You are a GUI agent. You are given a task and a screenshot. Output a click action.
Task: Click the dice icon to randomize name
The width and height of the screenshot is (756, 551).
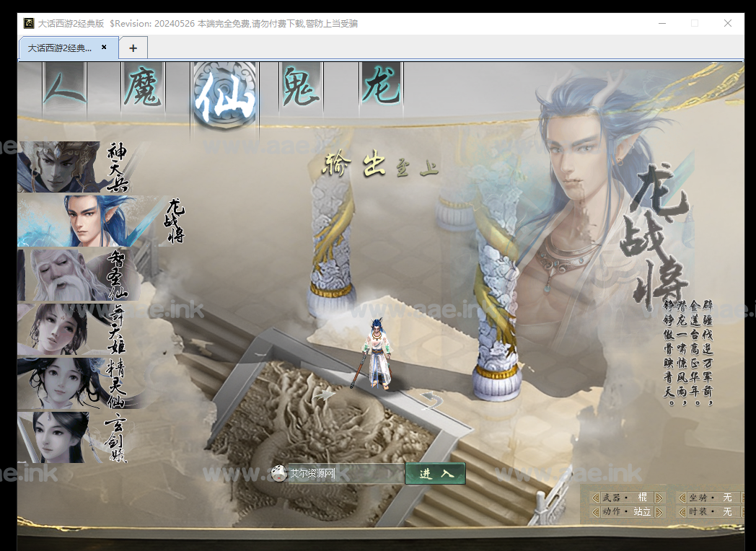[x=278, y=474]
